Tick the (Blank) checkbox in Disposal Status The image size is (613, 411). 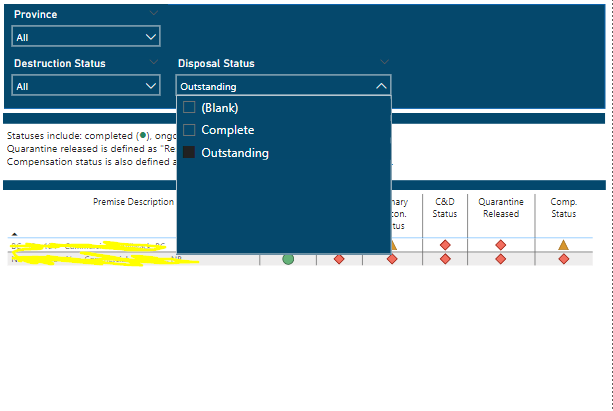tap(189, 107)
